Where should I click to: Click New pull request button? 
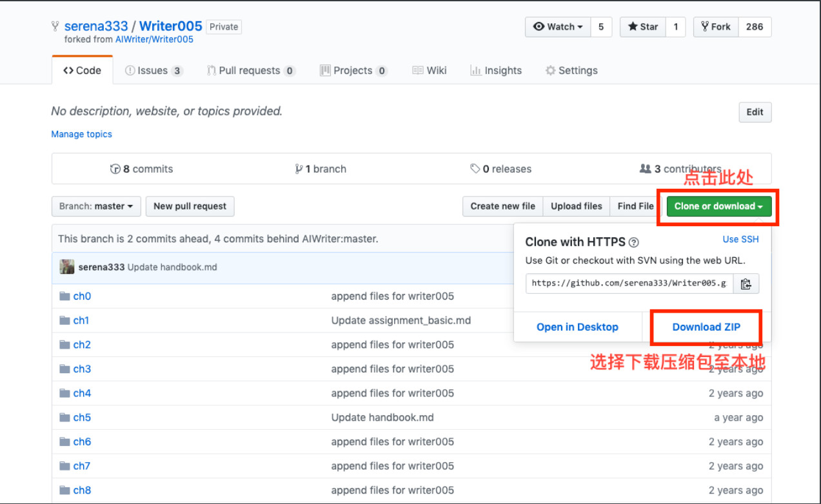(x=190, y=206)
